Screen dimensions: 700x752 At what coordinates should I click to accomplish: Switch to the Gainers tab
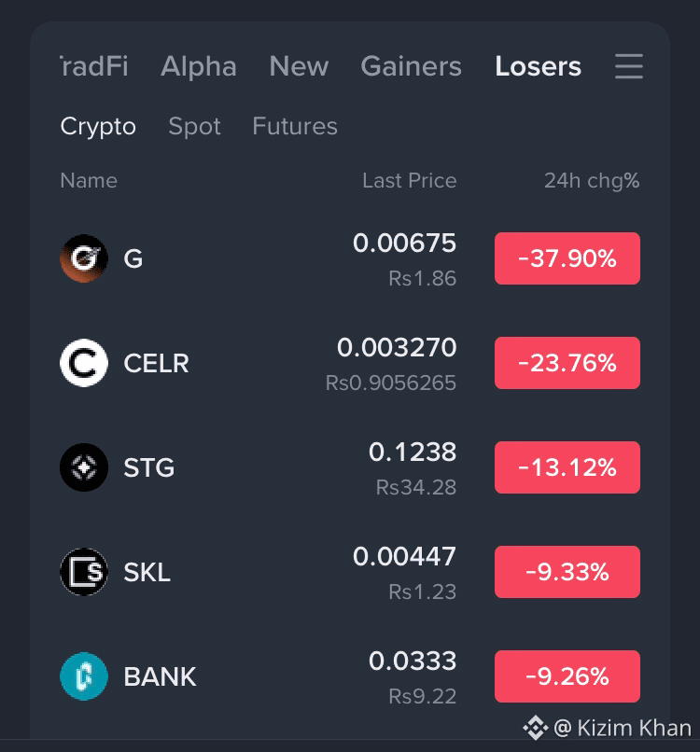pyautogui.click(x=412, y=66)
